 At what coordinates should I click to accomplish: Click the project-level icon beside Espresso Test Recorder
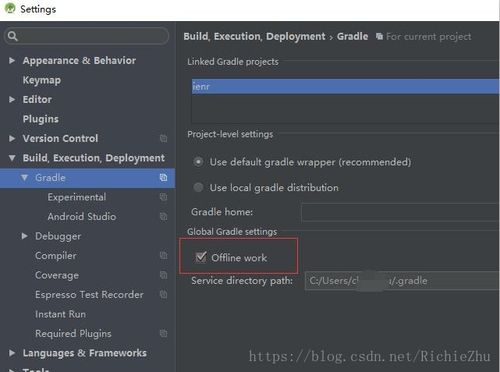pos(163,294)
